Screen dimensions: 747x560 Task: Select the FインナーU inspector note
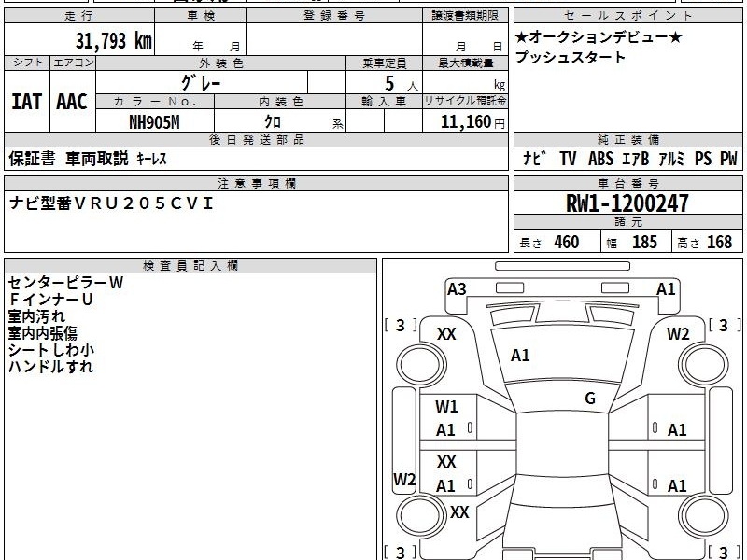pos(50,300)
